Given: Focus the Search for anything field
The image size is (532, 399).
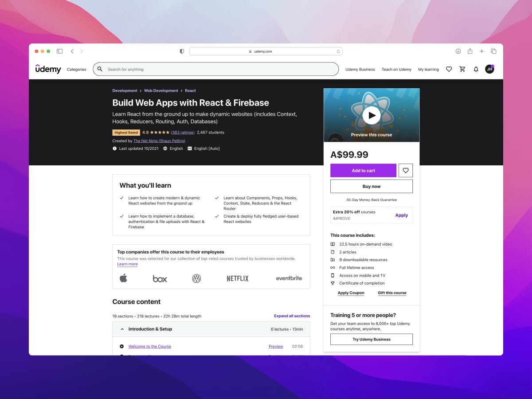Looking at the screenshot, I should click(x=215, y=69).
